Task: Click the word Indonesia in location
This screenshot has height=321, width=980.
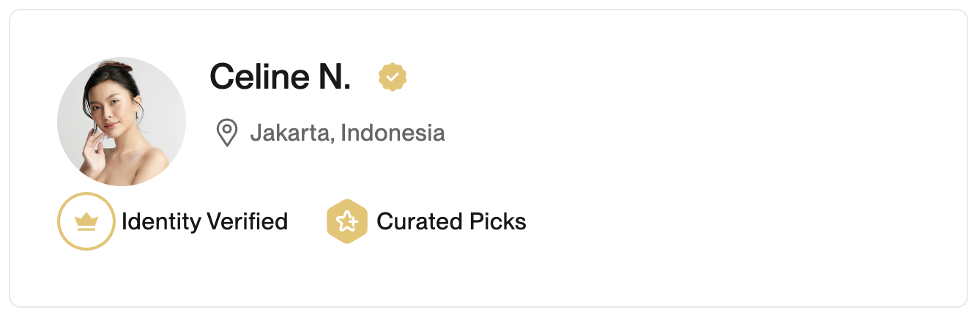Action: pyautogui.click(x=393, y=133)
